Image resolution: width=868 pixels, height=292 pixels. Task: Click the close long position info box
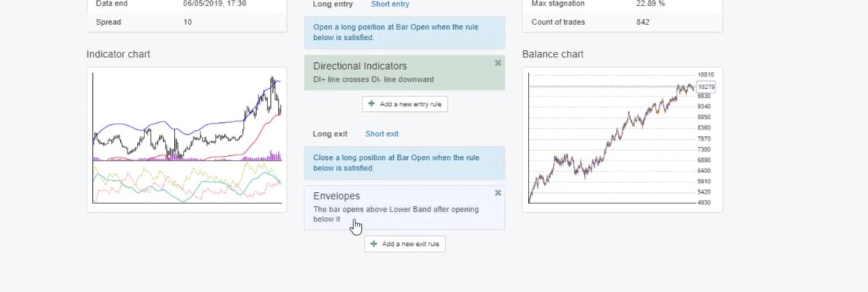click(x=404, y=163)
